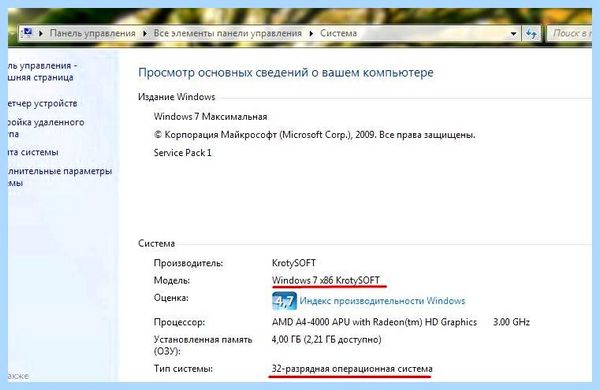Viewport: 600px width, 390px height.
Task: Click the Тип системы: label
Action: pos(183,369)
